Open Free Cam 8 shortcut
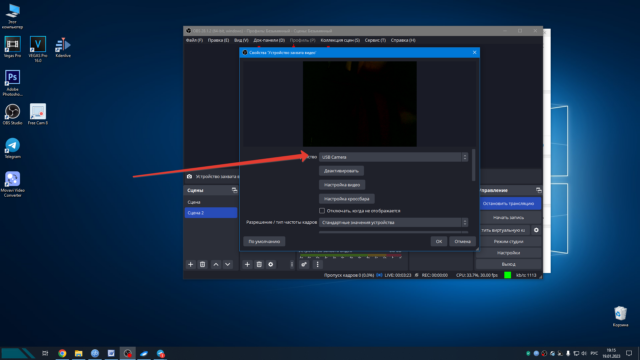This screenshot has height=360, width=640. 38,115
